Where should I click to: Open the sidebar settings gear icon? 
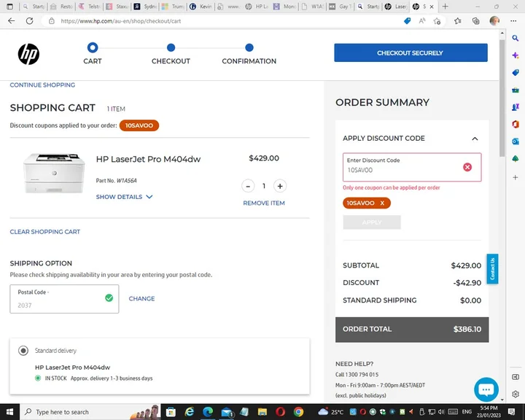point(516,394)
